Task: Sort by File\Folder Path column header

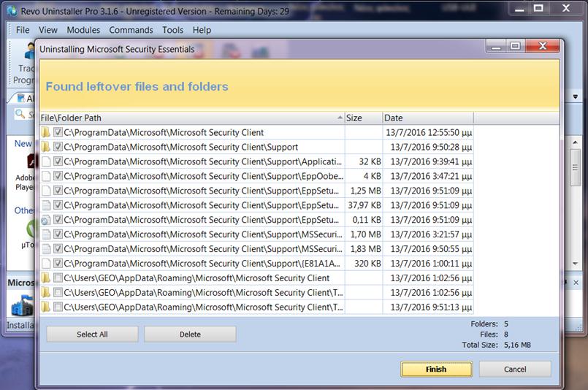Action: tap(192, 118)
